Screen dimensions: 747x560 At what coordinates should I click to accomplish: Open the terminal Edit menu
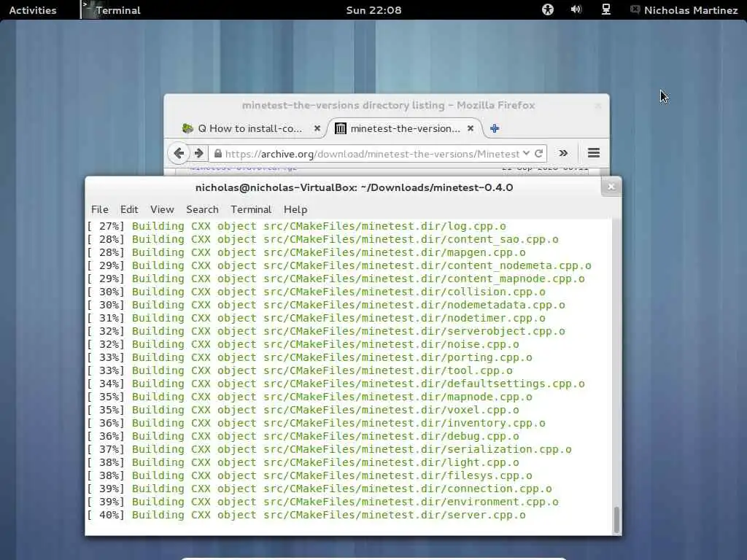[129, 209]
